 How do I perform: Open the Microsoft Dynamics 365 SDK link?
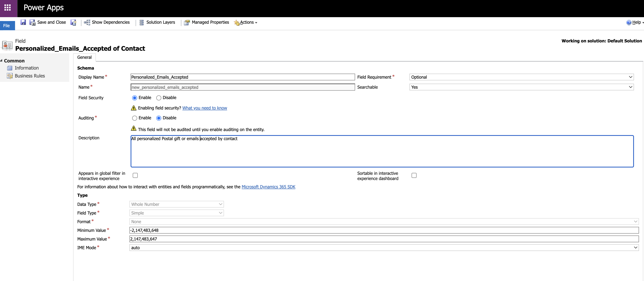[x=268, y=187]
